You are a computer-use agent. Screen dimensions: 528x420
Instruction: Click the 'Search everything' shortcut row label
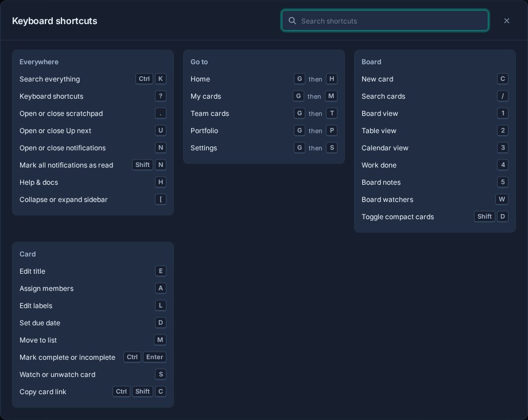tap(50, 79)
